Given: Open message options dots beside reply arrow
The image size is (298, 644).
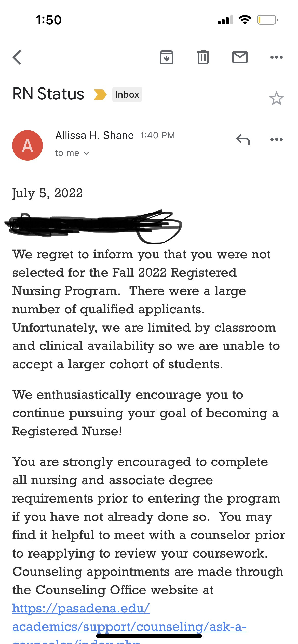Looking at the screenshot, I should coord(276,139).
